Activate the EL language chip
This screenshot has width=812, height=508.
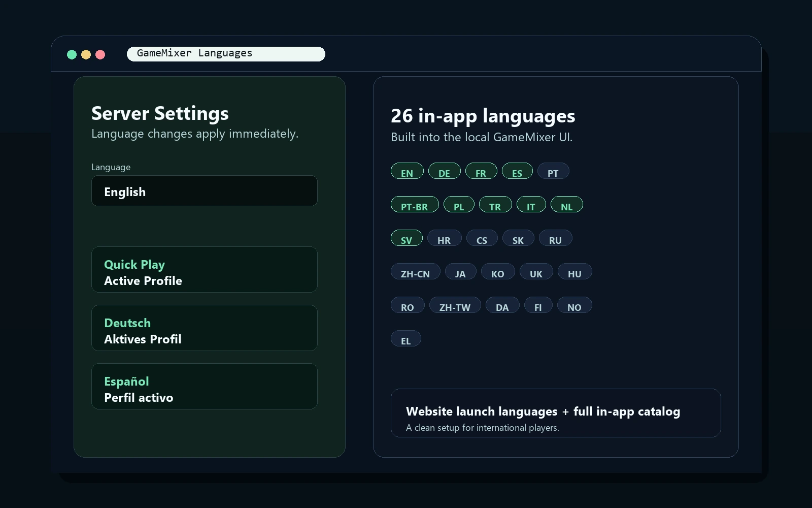(x=406, y=339)
